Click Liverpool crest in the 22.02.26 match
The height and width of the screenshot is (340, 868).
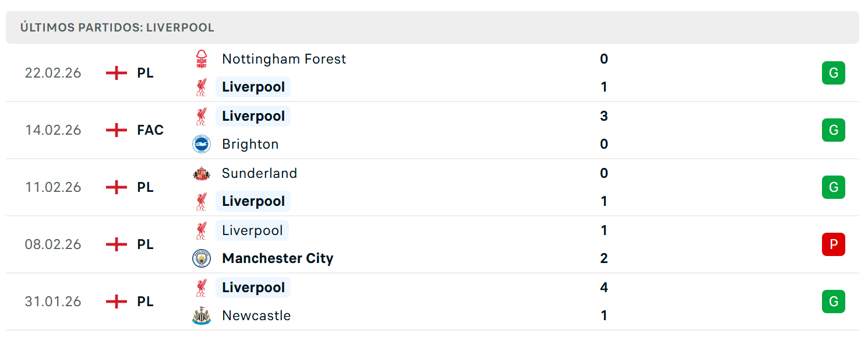click(201, 87)
